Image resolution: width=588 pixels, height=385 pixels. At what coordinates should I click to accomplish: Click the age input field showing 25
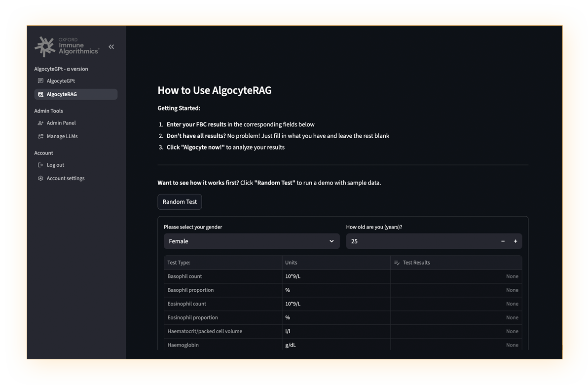click(421, 241)
